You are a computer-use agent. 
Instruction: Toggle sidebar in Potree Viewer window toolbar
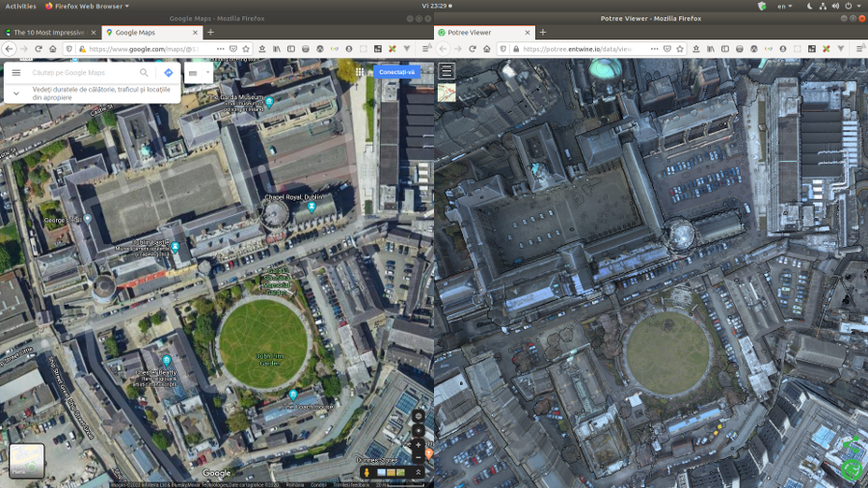pos(724,48)
